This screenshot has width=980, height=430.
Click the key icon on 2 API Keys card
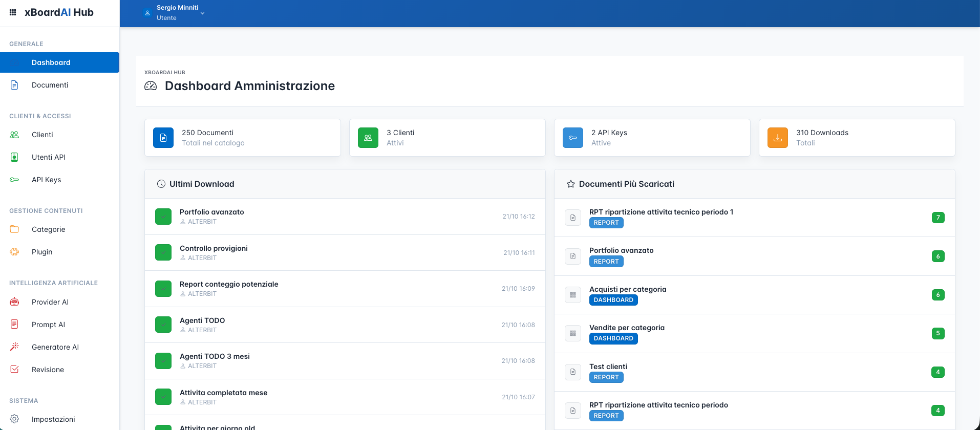point(573,138)
